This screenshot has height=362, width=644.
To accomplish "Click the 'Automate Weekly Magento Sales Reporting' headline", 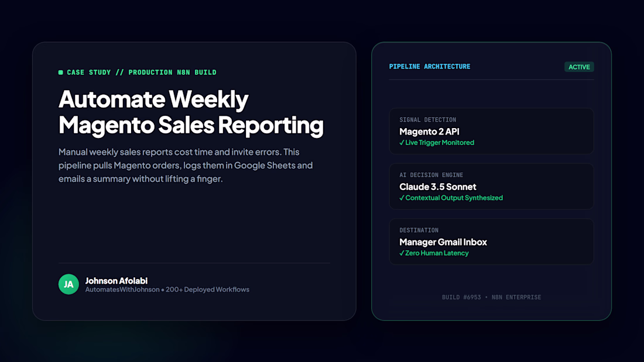I will tap(191, 112).
